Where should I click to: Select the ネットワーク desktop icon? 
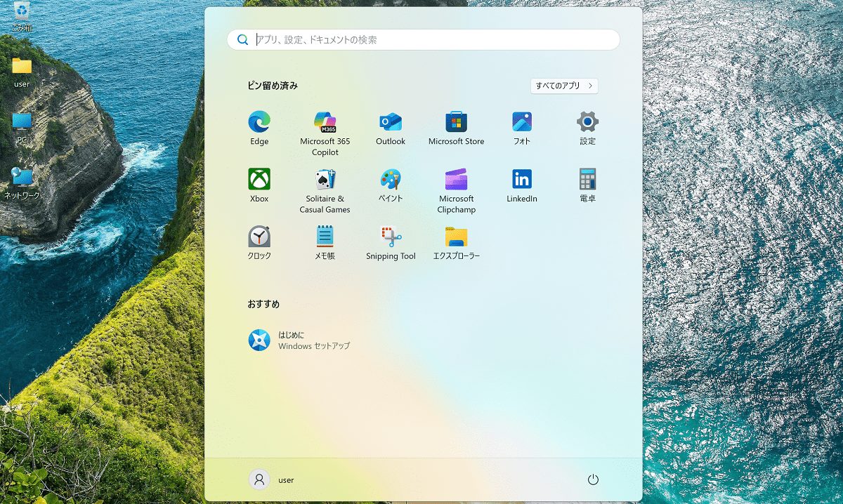[22, 183]
